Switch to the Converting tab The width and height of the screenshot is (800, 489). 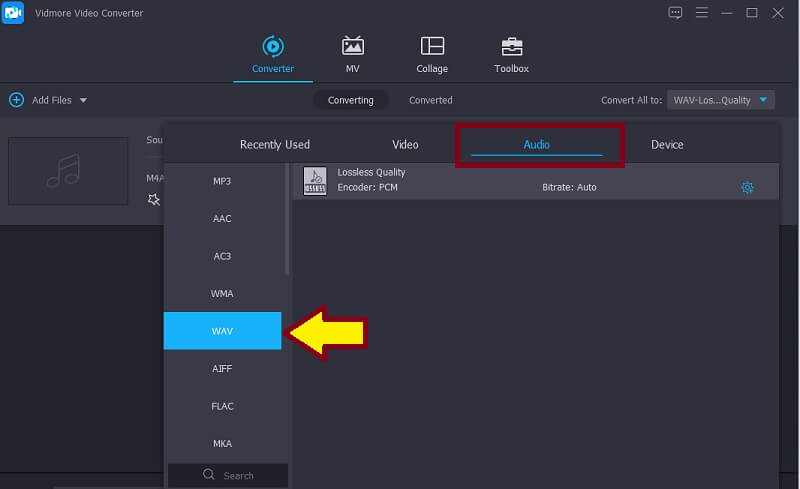(350, 100)
